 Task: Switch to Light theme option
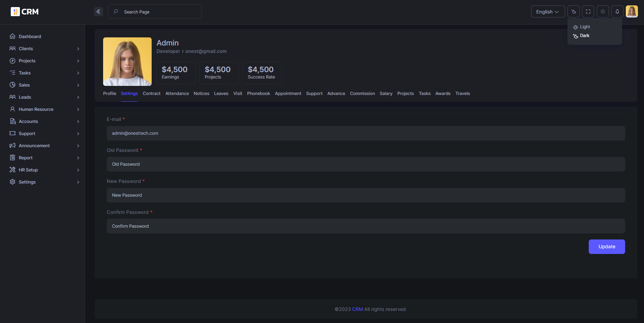click(x=585, y=27)
